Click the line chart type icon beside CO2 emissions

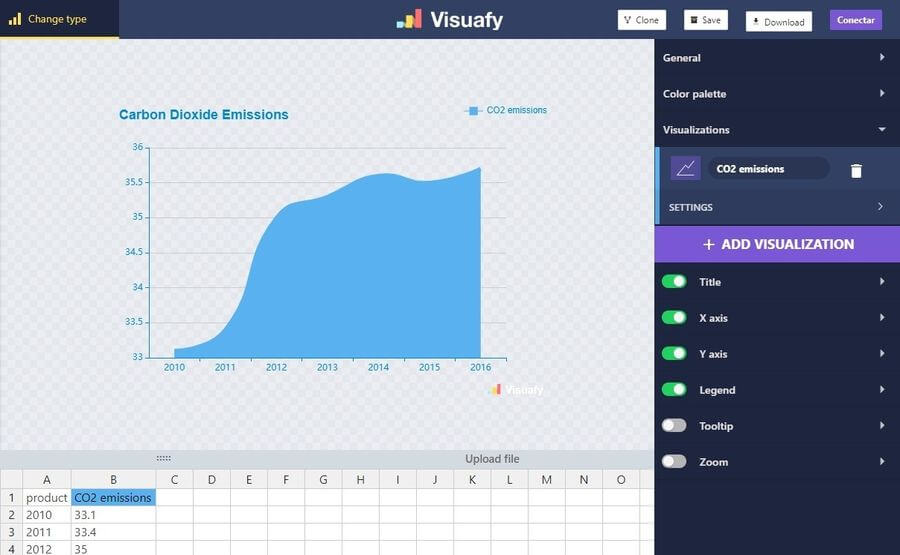[685, 169]
